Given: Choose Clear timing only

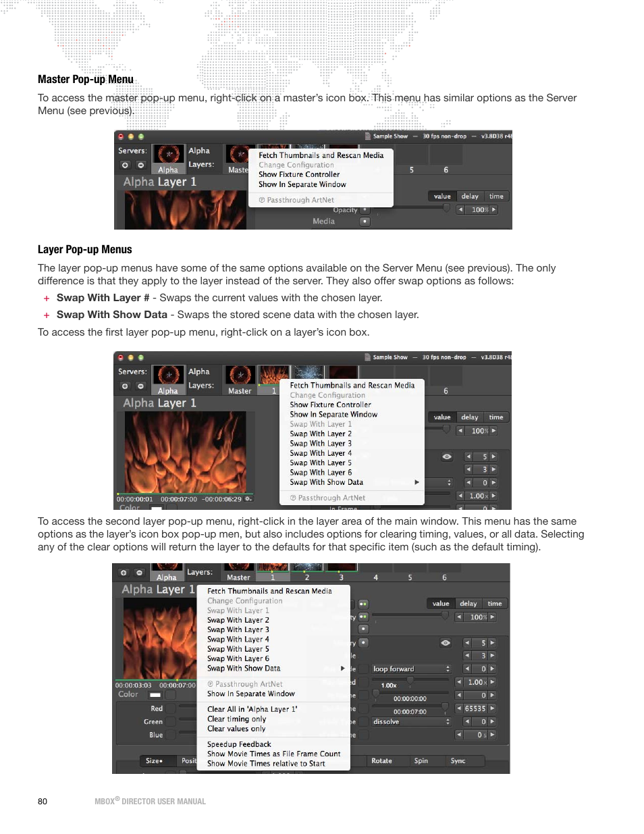Looking at the screenshot, I should pyautogui.click(x=236, y=719).
